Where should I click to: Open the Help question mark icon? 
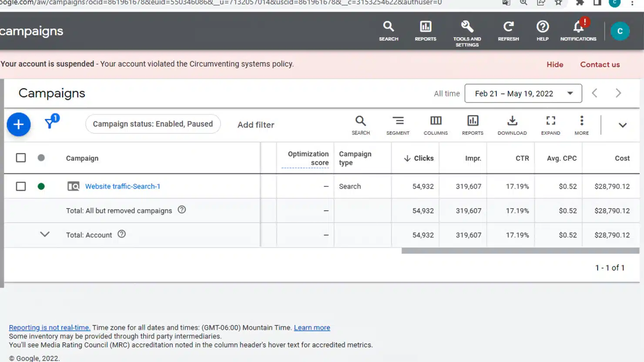(543, 31)
